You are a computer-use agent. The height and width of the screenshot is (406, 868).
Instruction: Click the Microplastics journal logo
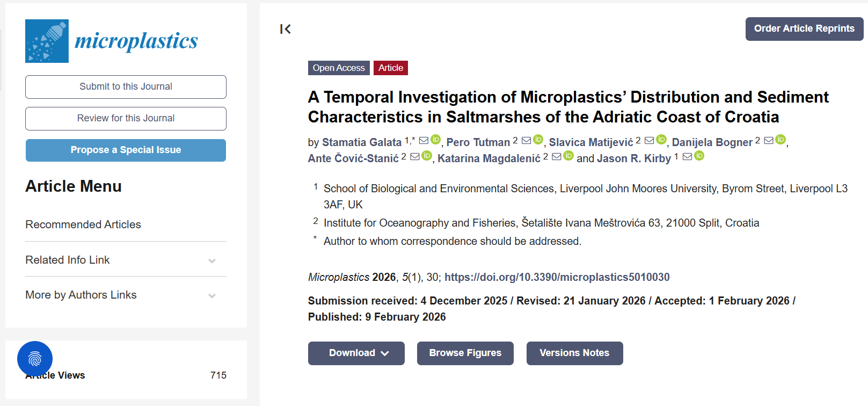pos(112,41)
